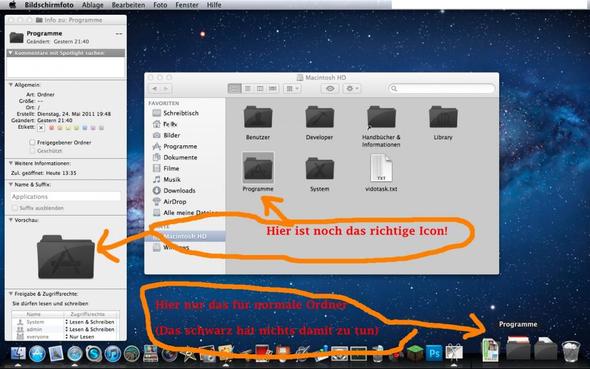Screen dimensions: 590x369
Task: Check the Suffix ausblenden option
Action: click(15, 208)
